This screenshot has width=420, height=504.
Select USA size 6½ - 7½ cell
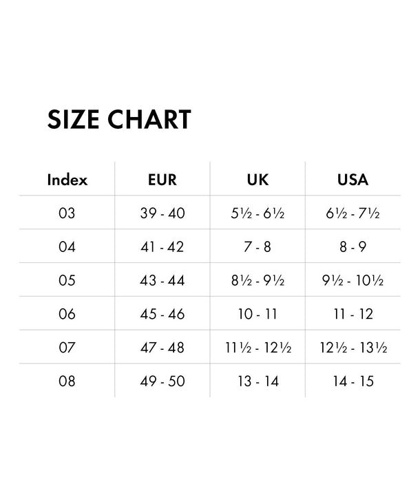point(353,213)
